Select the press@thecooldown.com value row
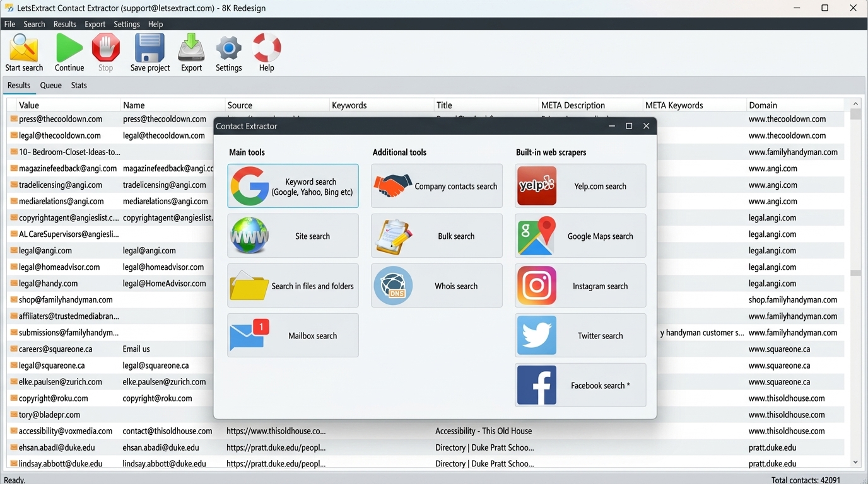The height and width of the screenshot is (484, 868). [61, 119]
